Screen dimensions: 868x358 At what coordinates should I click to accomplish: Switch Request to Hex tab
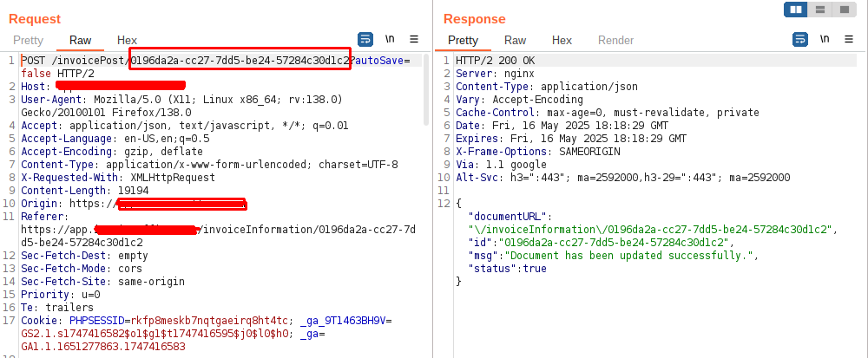127,41
